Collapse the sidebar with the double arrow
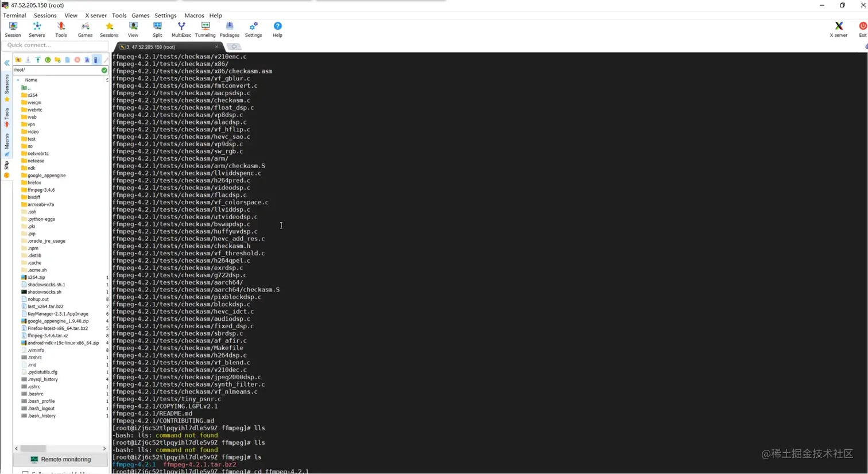This screenshot has height=474, width=868. (6, 63)
